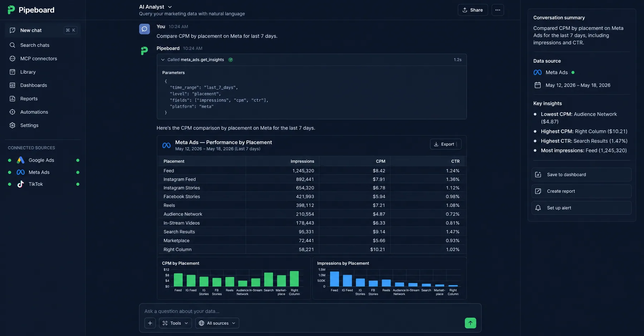Image resolution: width=644 pixels, height=336 pixels.
Task: Send message with green arrow button
Action: coord(470,323)
